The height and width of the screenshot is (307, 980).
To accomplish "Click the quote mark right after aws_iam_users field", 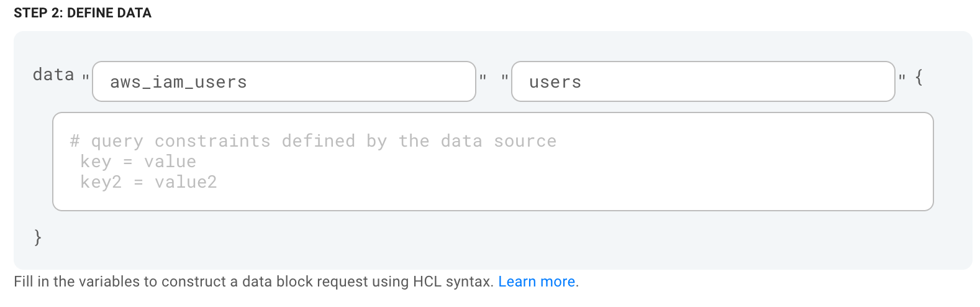I will pyautogui.click(x=483, y=77).
